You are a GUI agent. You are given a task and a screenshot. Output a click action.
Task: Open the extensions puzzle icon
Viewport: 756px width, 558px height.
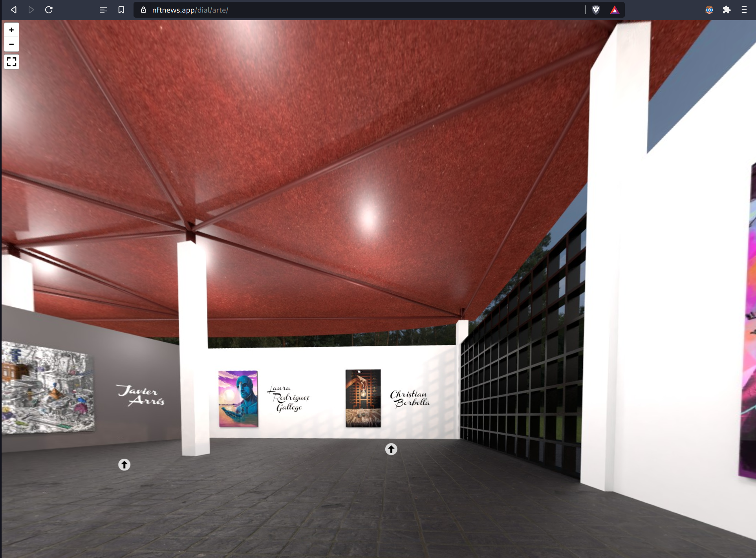coord(727,10)
